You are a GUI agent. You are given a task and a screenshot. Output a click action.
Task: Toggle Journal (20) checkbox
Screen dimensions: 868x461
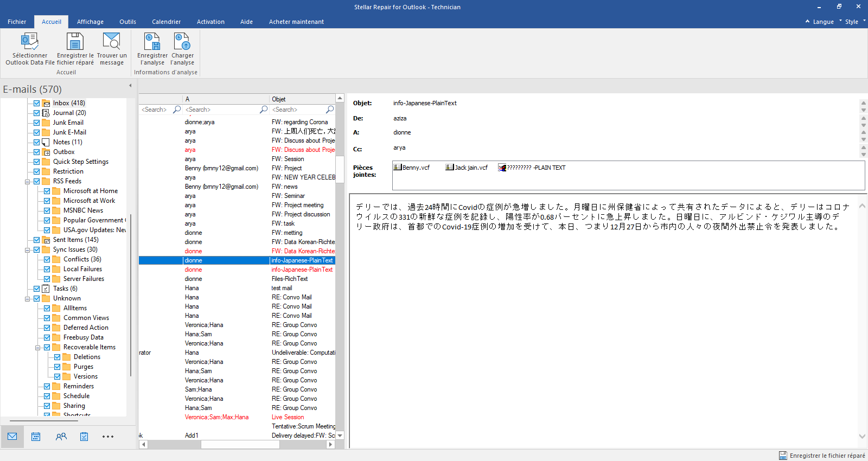pyautogui.click(x=36, y=113)
